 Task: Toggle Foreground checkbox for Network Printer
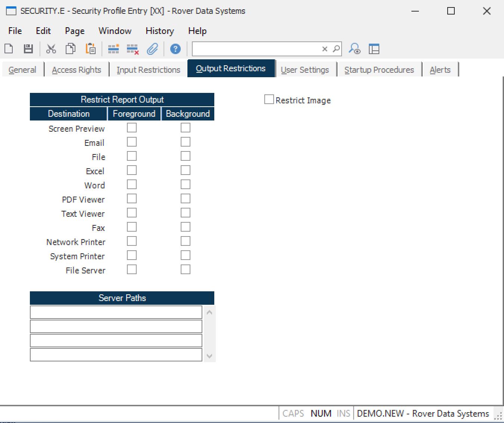132,241
